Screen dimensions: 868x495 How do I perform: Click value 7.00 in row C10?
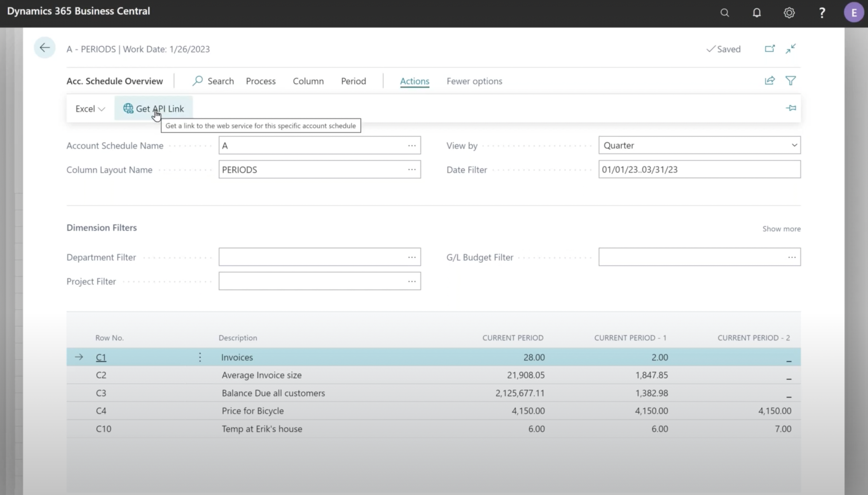tap(783, 429)
